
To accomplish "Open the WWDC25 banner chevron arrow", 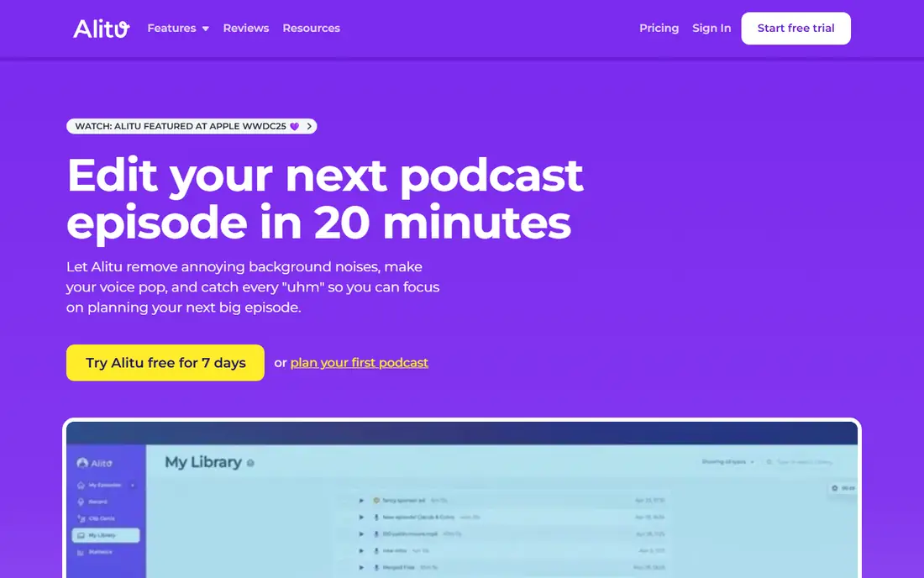I will click(309, 126).
